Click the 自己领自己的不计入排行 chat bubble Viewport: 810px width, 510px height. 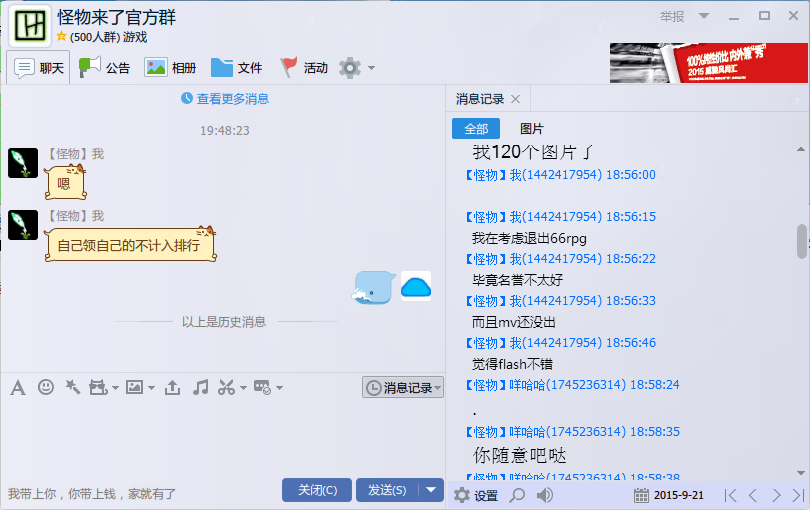click(x=130, y=244)
